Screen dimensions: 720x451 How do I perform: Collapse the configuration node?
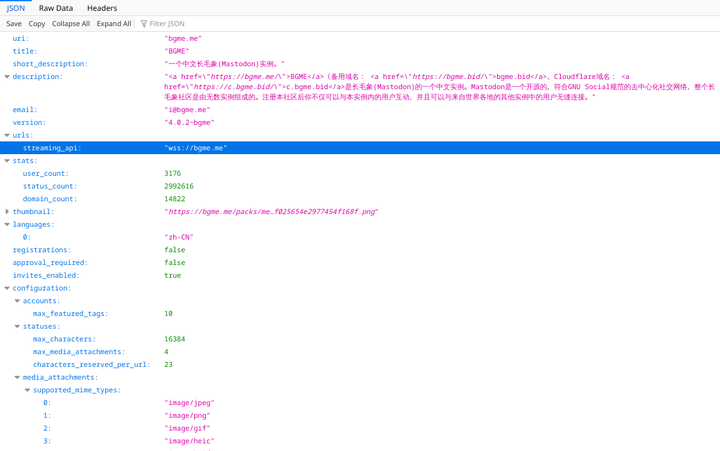7,288
